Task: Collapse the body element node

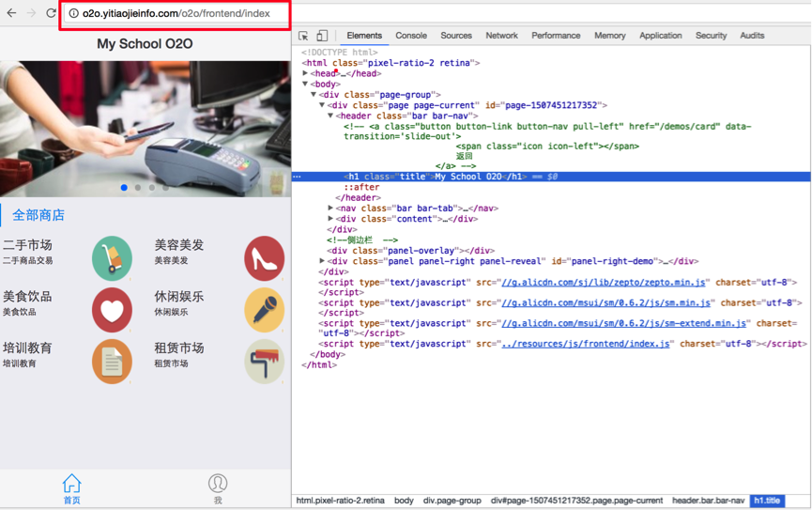Action: coord(305,84)
